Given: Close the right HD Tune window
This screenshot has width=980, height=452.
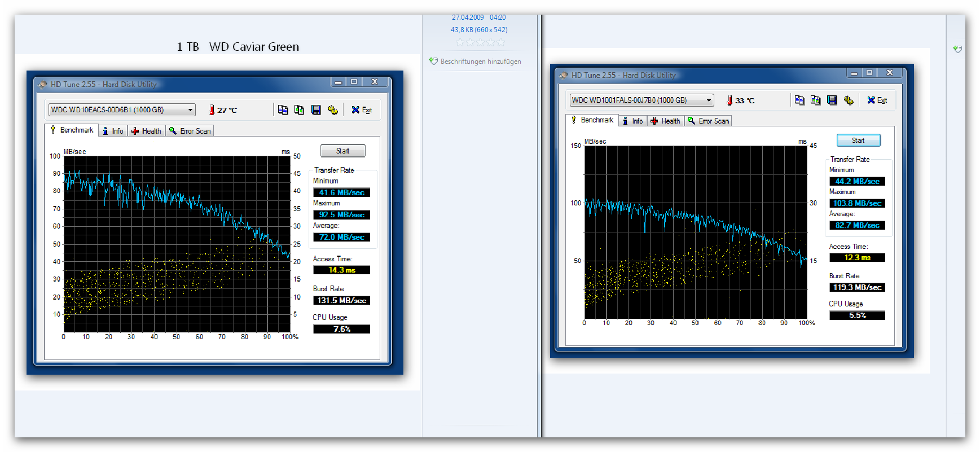Looking at the screenshot, I should 890,73.
